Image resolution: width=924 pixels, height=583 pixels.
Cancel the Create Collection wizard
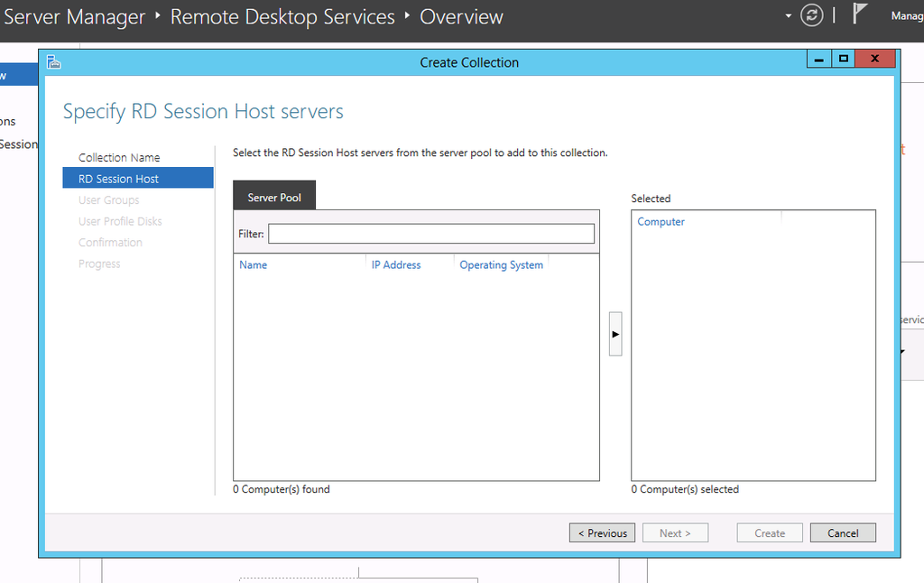(x=843, y=532)
